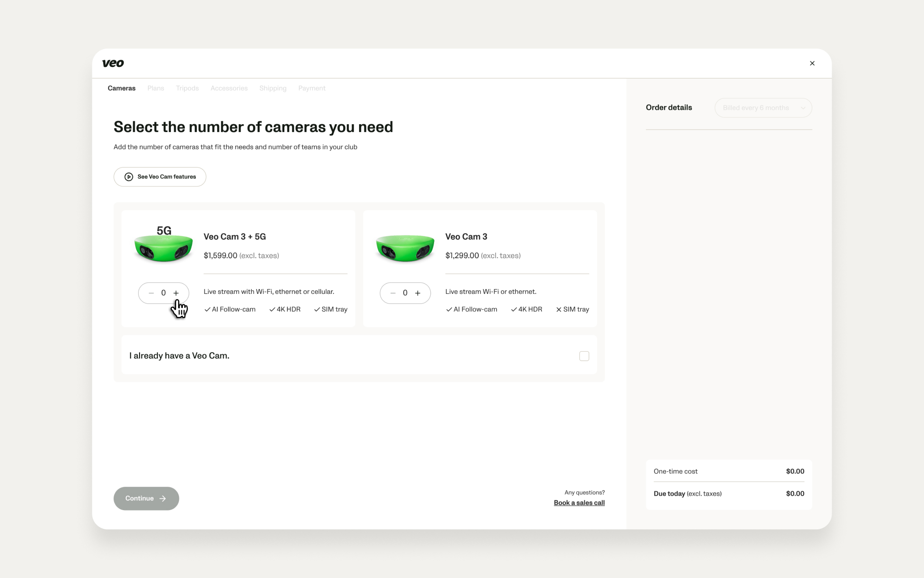The width and height of the screenshot is (924, 578).
Task: Increase Veo Cam 3 quantity with plus
Action: 418,293
